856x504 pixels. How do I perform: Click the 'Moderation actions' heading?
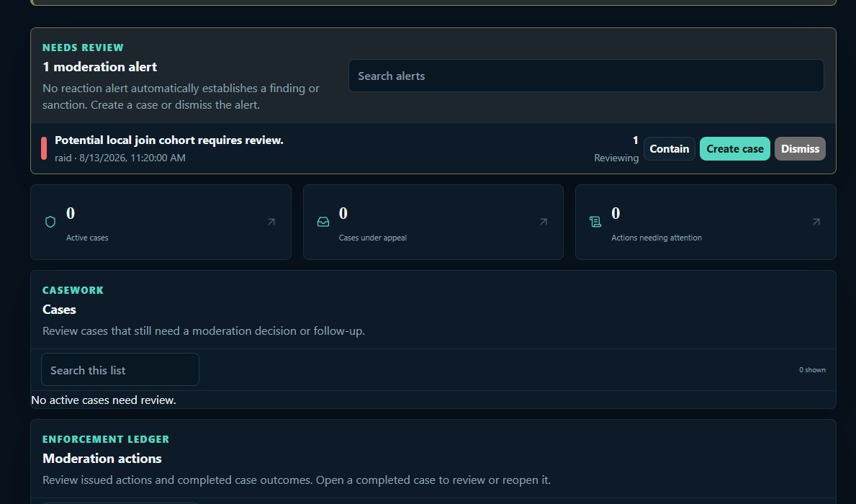coord(102,459)
